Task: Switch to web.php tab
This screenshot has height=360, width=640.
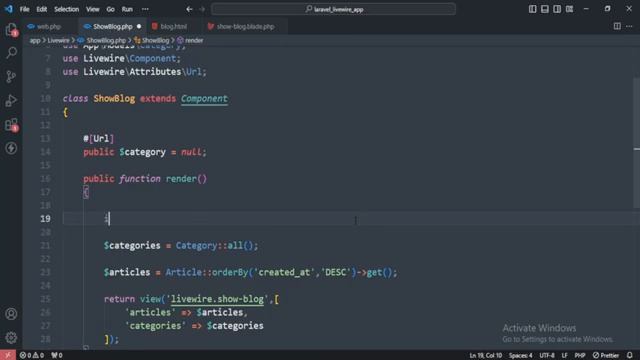Action: click(50, 27)
